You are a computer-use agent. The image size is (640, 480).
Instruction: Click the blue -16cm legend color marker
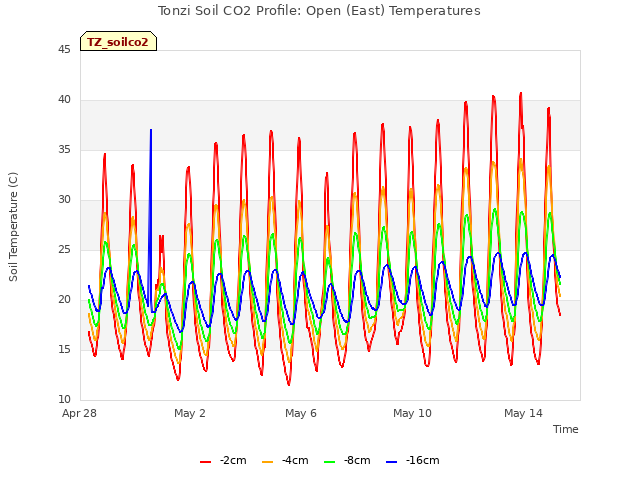click(x=391, y=462)
